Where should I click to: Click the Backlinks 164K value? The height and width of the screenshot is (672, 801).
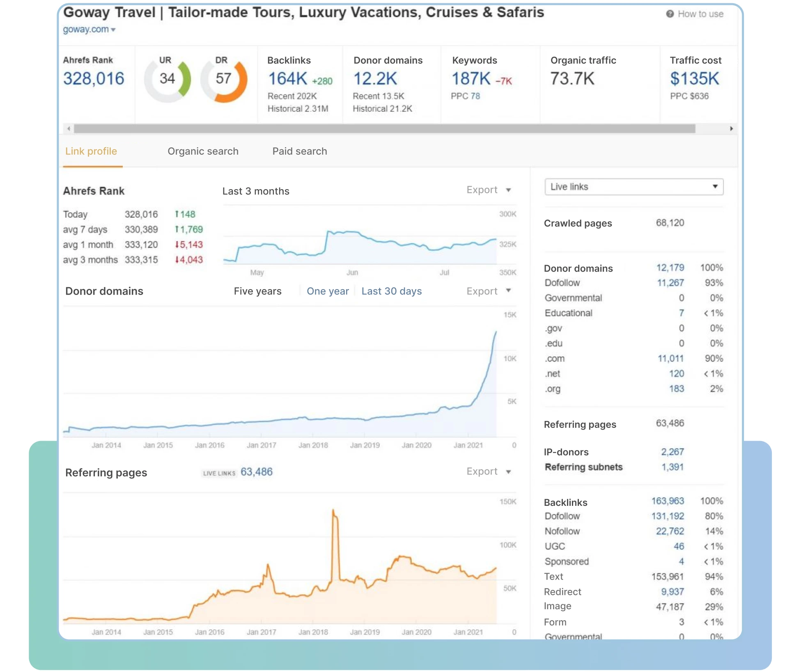288,79
